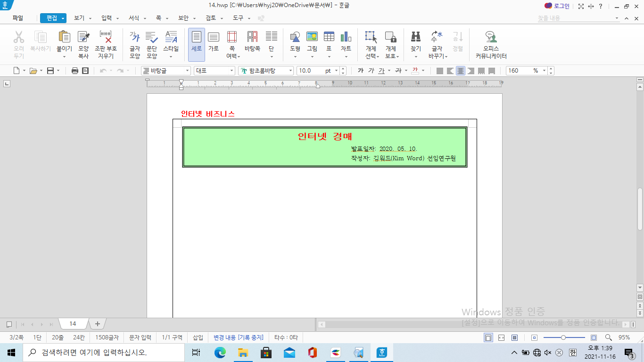644x362 pixels.
Task: Open the 글자 모양 character format dialog
Action: click(135, 37)
